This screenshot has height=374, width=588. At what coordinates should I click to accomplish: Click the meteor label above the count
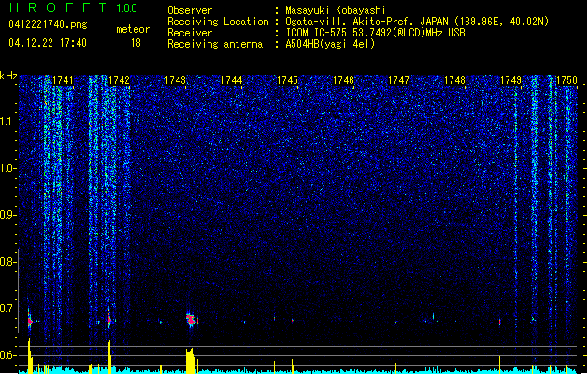(133, 29)
